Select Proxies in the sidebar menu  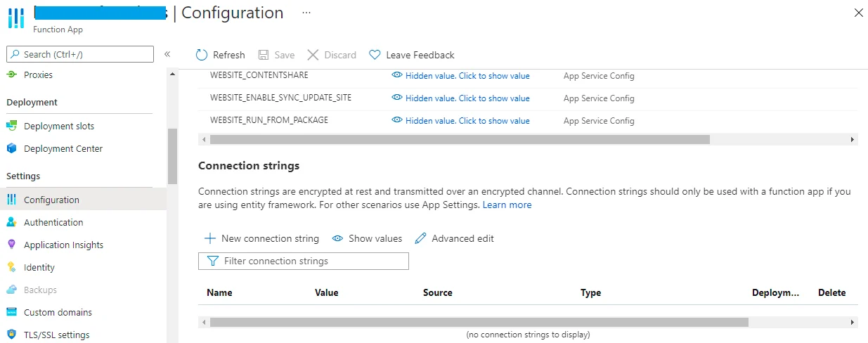click(x=38, y=75)
